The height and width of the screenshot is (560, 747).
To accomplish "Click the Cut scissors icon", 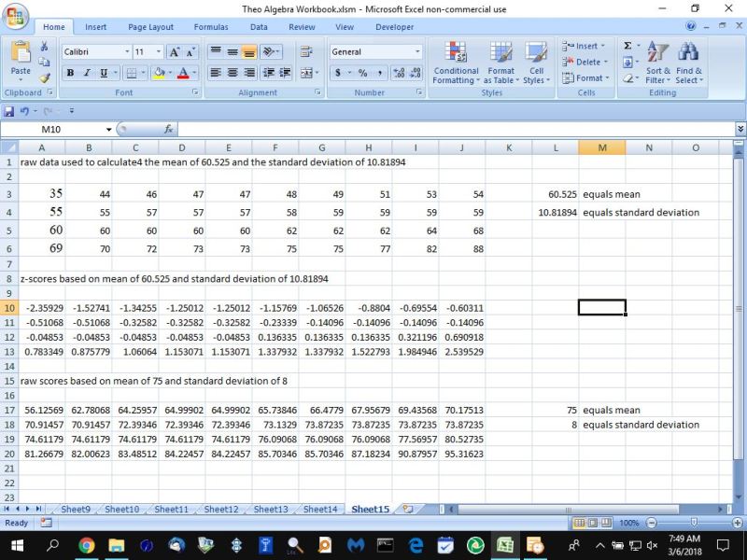I will click(44, 46).
